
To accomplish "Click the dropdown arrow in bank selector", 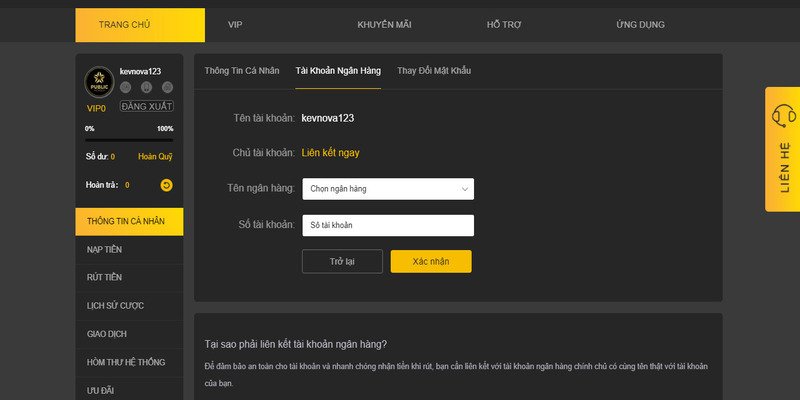I will pyautogui.click(x=465, y=189).
